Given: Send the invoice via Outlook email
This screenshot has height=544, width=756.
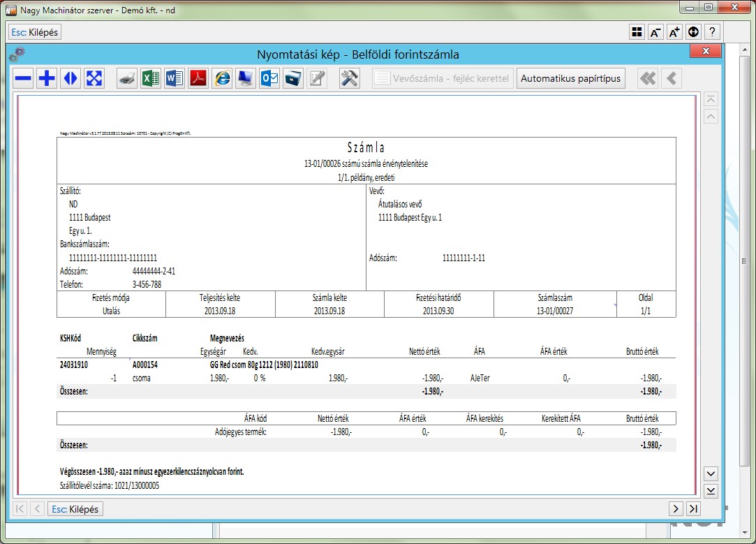Looking at the screenshot, I should coord(269,79).
